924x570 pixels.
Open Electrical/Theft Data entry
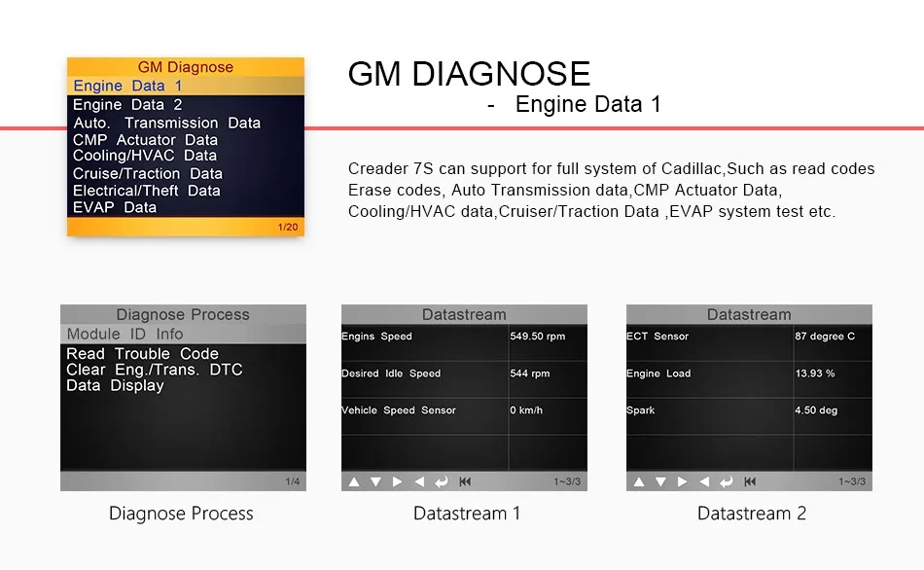[x=146, y=191]
